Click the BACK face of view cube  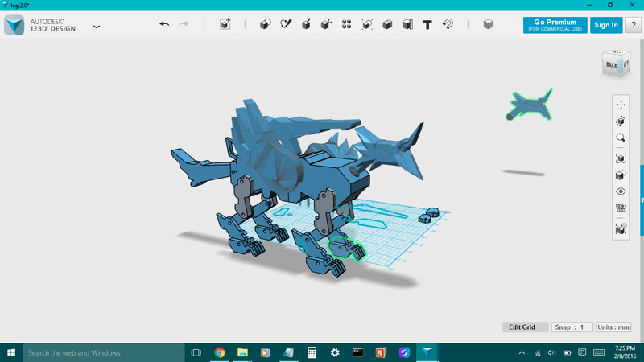pyautogui.click(x=611, y=65)
